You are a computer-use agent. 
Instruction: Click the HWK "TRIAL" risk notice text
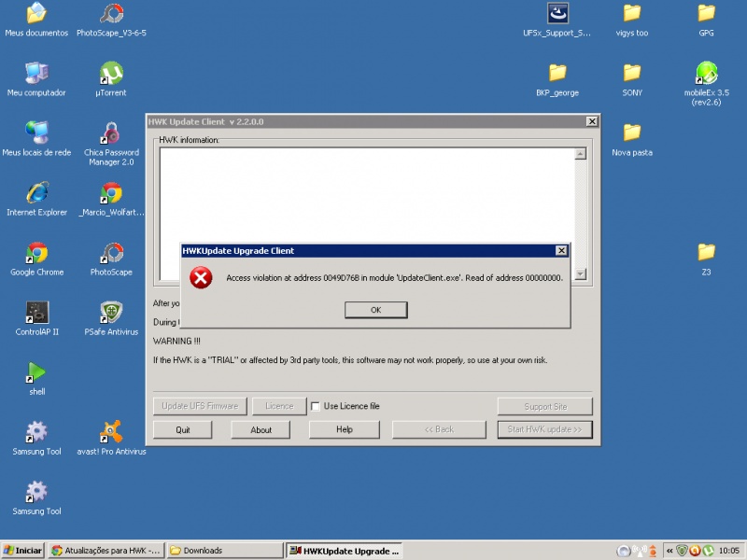click(350, 360)
